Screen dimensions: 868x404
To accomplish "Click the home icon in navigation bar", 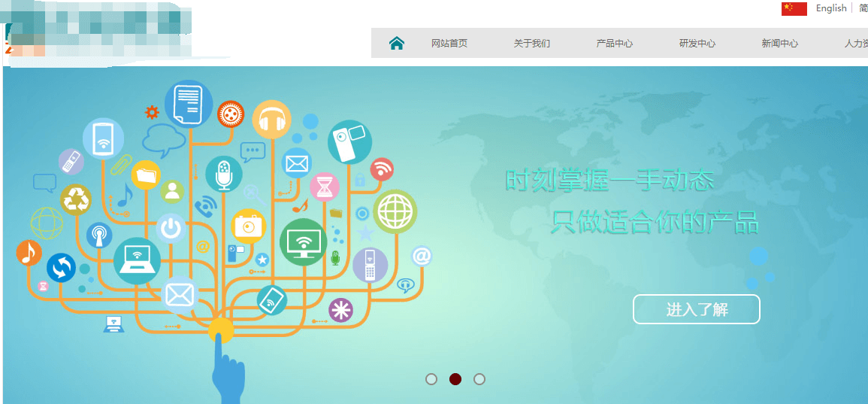I will 397,44.
